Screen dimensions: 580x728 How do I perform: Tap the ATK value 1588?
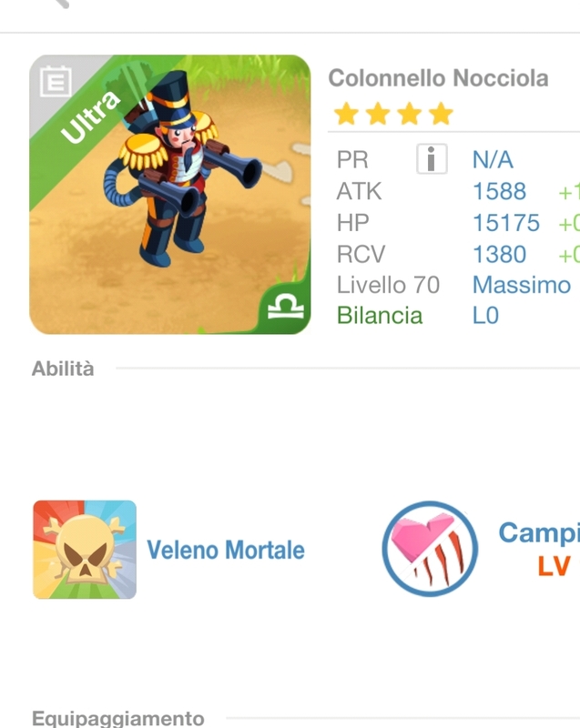point(499,191)
